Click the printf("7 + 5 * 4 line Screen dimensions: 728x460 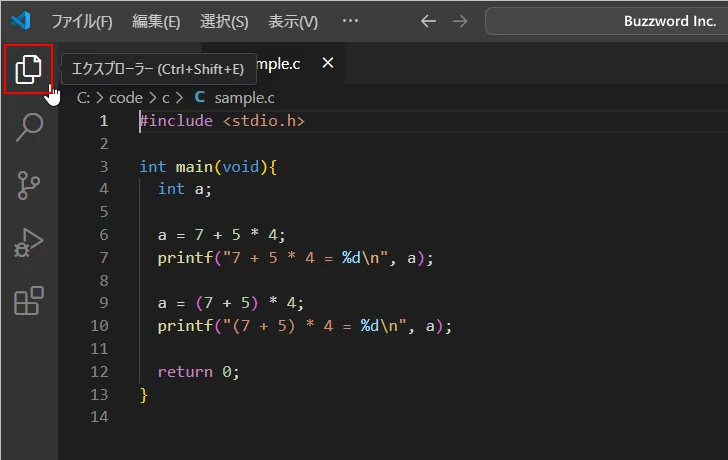(x=295, y=258)
